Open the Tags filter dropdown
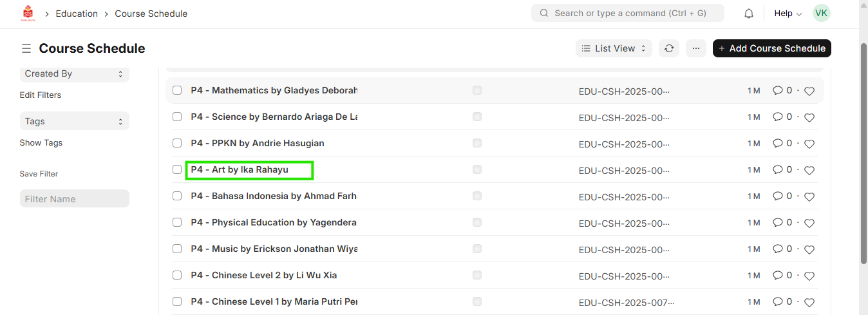This screenshot has width=868, height=315. pyautogui.click(x=75, y=121)
